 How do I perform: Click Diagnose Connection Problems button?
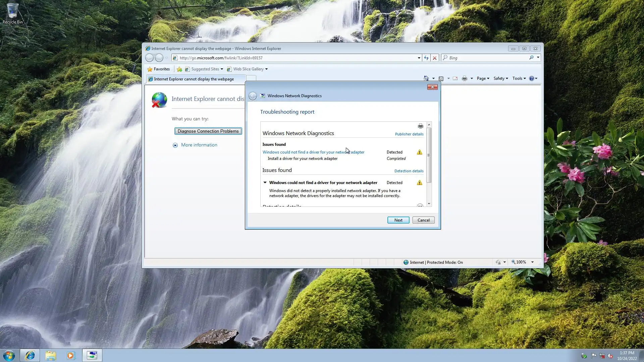tap(208, 131)
